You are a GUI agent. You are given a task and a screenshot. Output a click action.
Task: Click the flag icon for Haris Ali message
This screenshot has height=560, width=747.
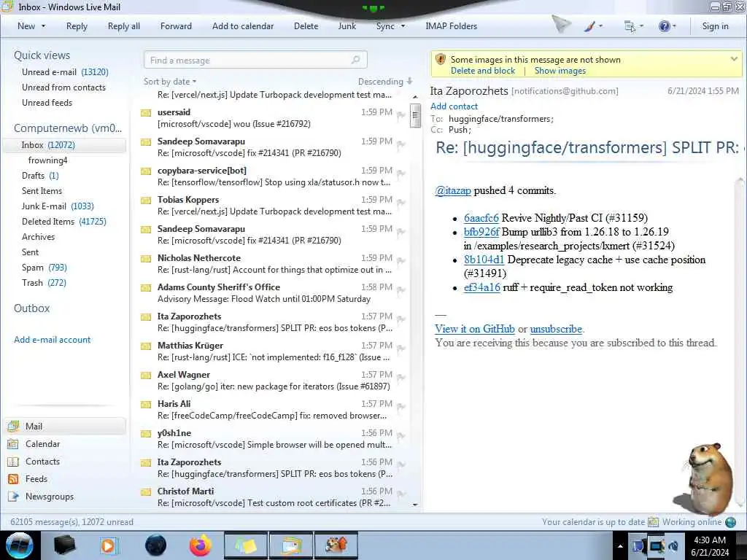[401, 406]
